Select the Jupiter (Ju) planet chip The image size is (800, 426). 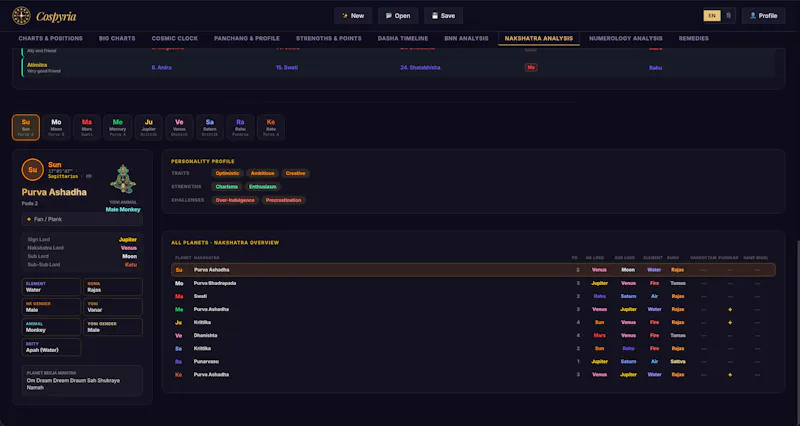(148, 127)
